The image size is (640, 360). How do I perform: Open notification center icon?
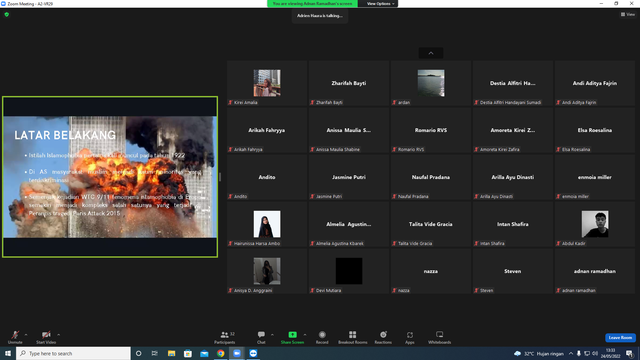pyautogui.click(x=630, y=353)
